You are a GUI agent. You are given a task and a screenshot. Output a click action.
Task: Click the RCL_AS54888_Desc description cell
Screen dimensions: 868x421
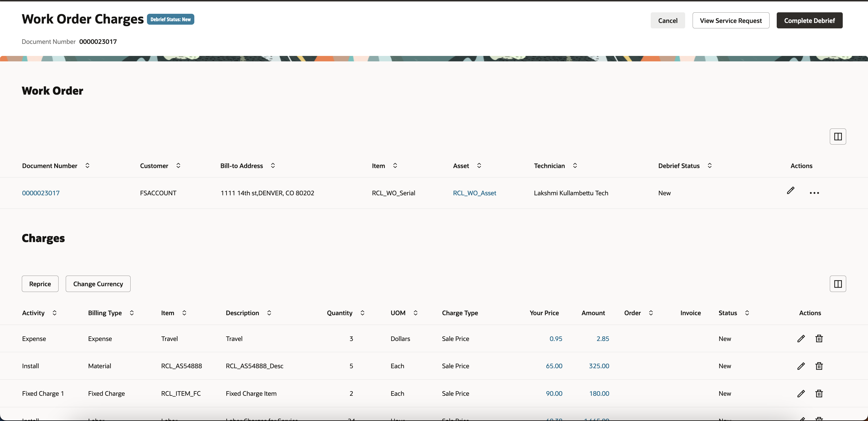(254, 366)
